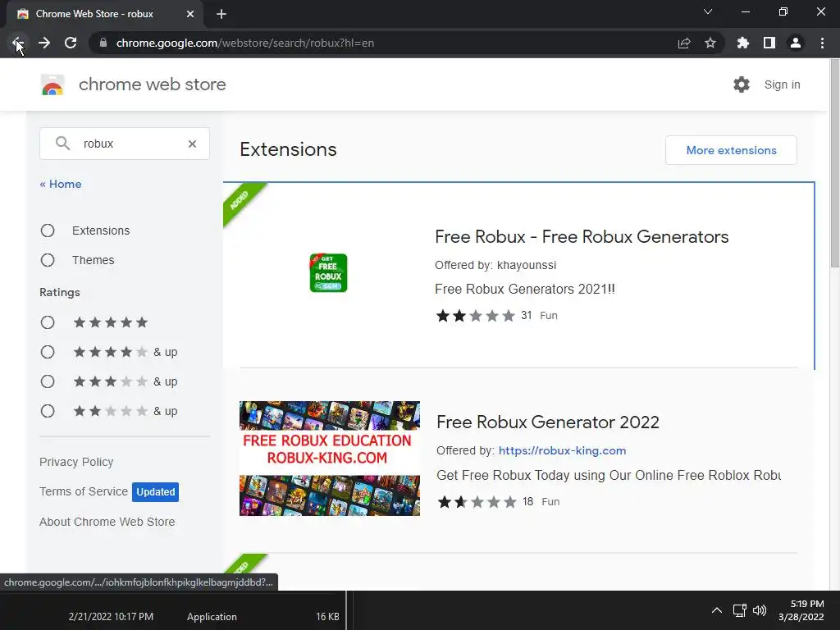Open the Privacy Policy link
The image size is (840, 630).
click(76, 463)
